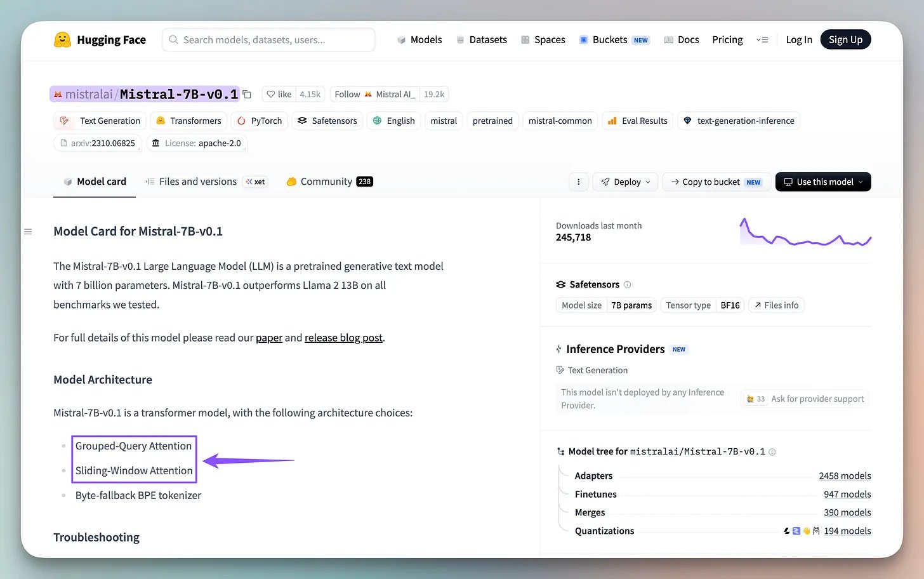Go to the Datasets page
This screenshot has height=579, width=924.
[x=482, y=39]
